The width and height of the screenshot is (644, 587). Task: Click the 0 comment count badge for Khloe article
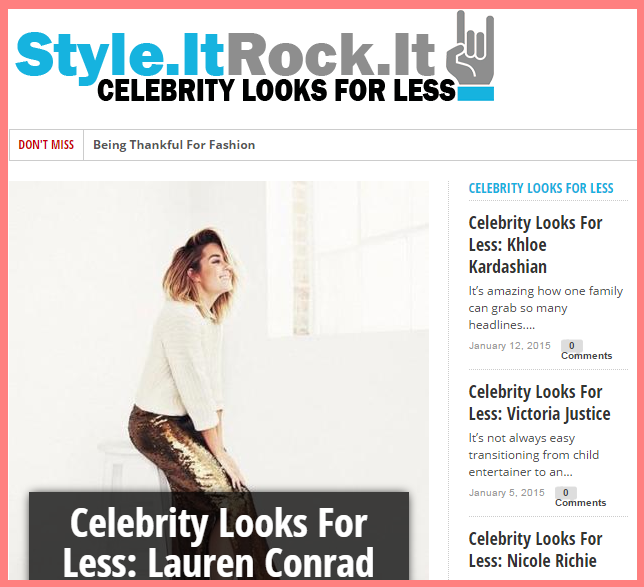point(571,345)
